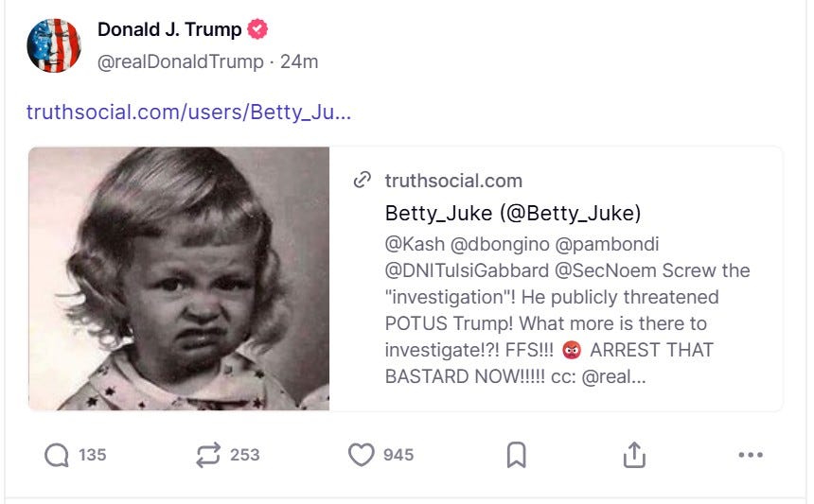Open Donald J. Trump profile avatar
This screenshot has height=504, width=814.
click(53, 45)
